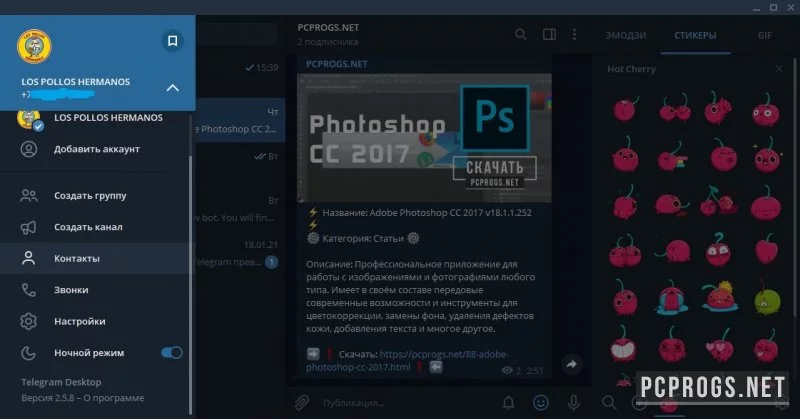Click the main menu scrollbar

191,286
